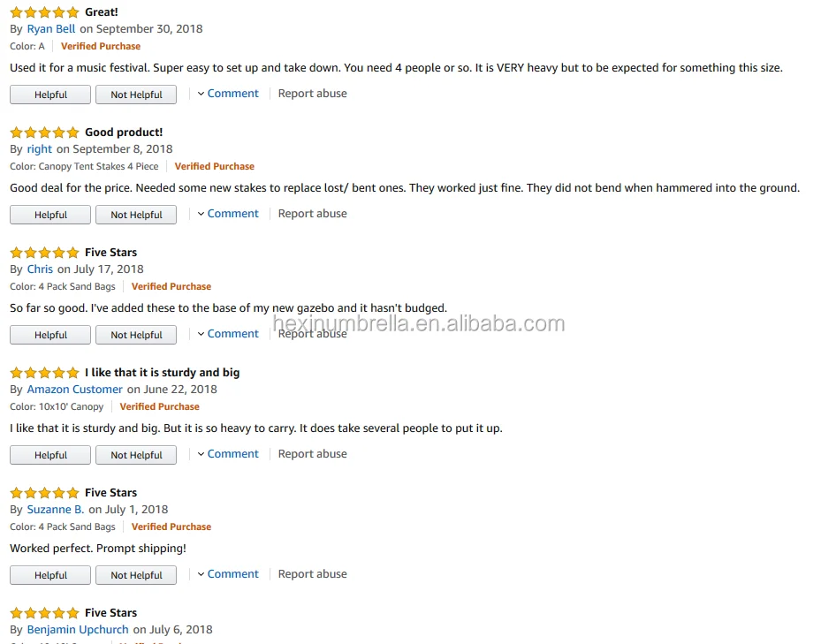
Task: Click the stars beside "I like that it is sturdy and big" title
Action: click(44, 373)
